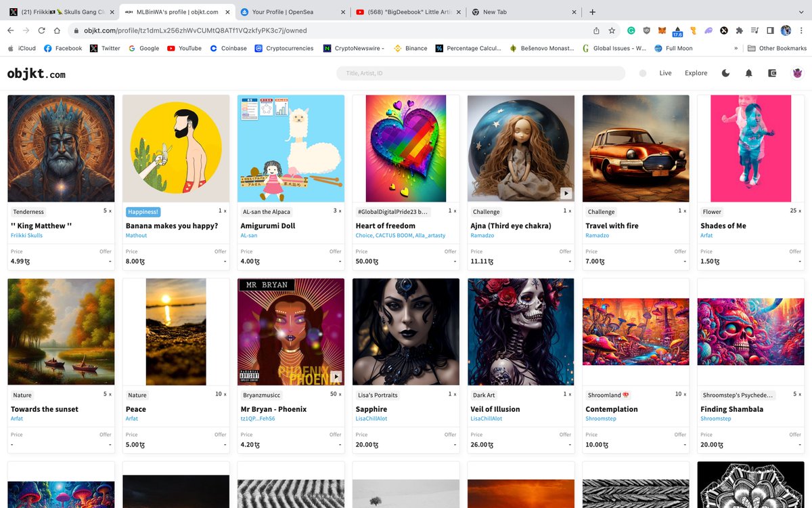Open the Full Moon bookmark

pyautogui.click(x=673, y=48)
